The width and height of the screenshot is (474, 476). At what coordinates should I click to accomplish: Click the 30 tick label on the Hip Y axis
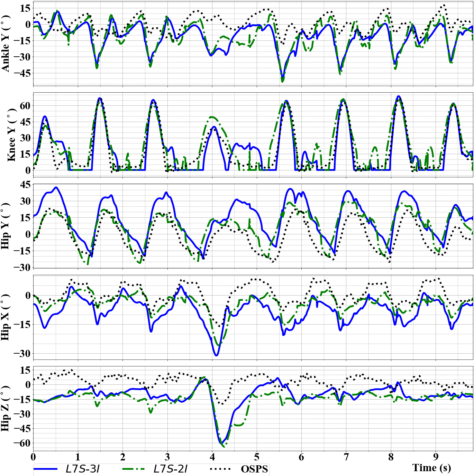(25, 201)
